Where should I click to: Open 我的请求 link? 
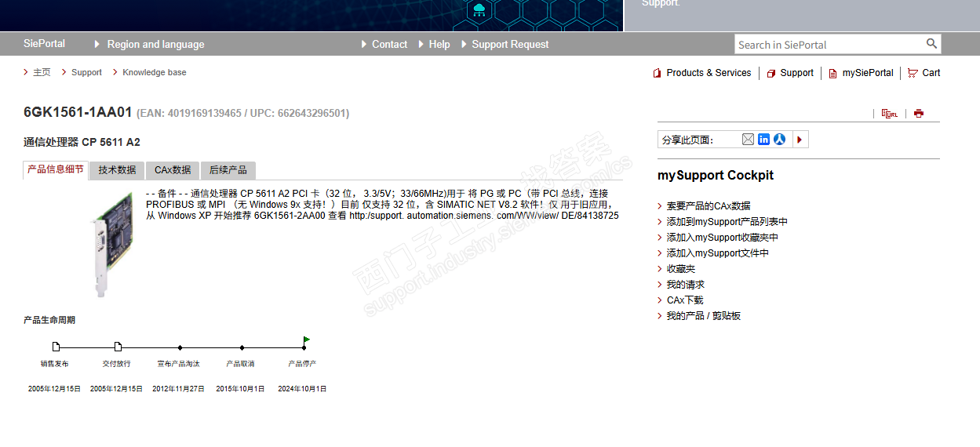click(x=686, y=285)
